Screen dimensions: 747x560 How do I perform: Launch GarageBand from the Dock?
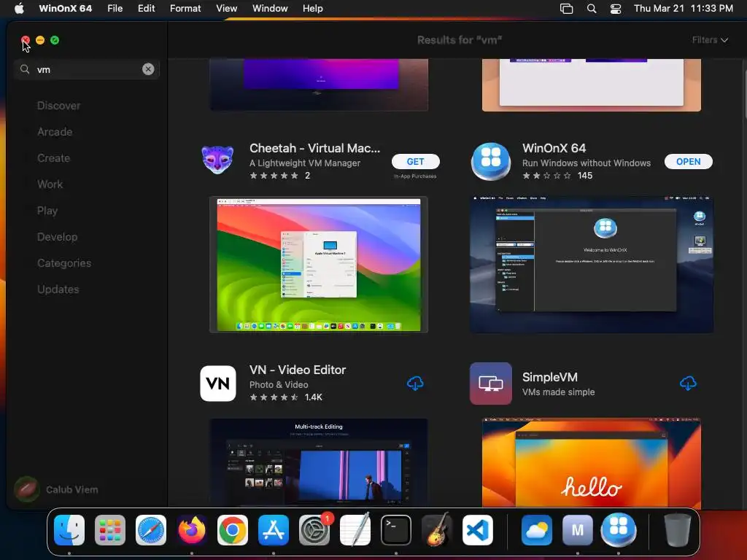point(437,530)
